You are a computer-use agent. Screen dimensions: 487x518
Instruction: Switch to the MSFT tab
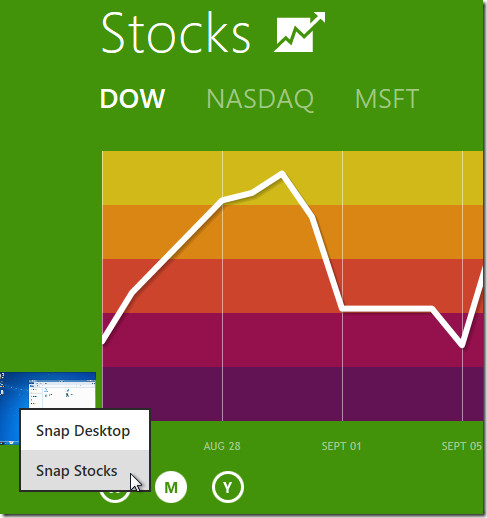(387, 99)
